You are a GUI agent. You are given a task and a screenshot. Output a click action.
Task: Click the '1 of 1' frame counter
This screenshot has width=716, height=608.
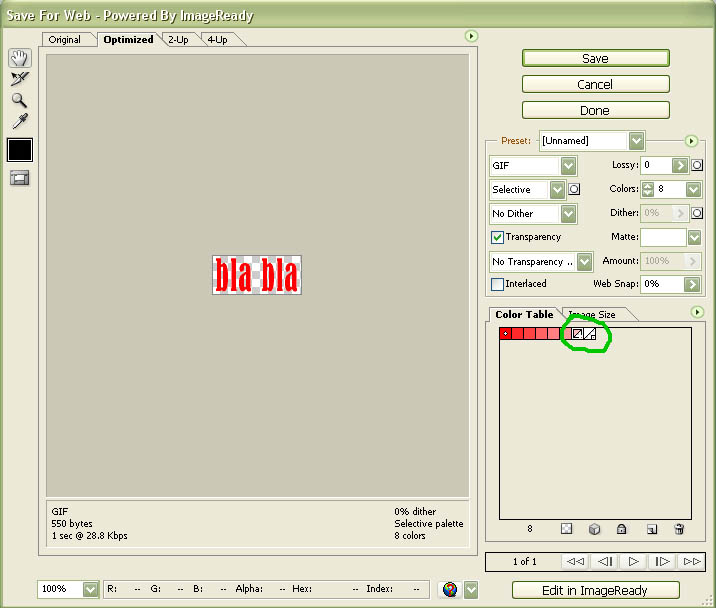tap(525, 561)
